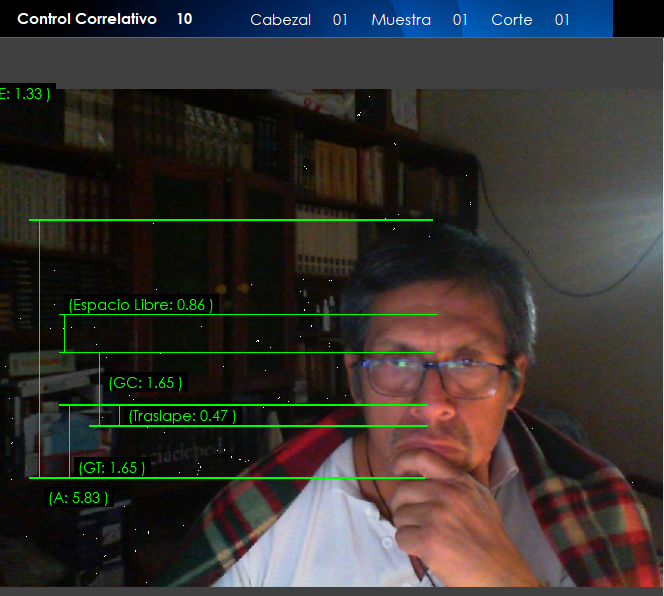The height and width of the screenshot is (596, 664).
Task: Select the Muestra number 01 field
Action: 460,20
